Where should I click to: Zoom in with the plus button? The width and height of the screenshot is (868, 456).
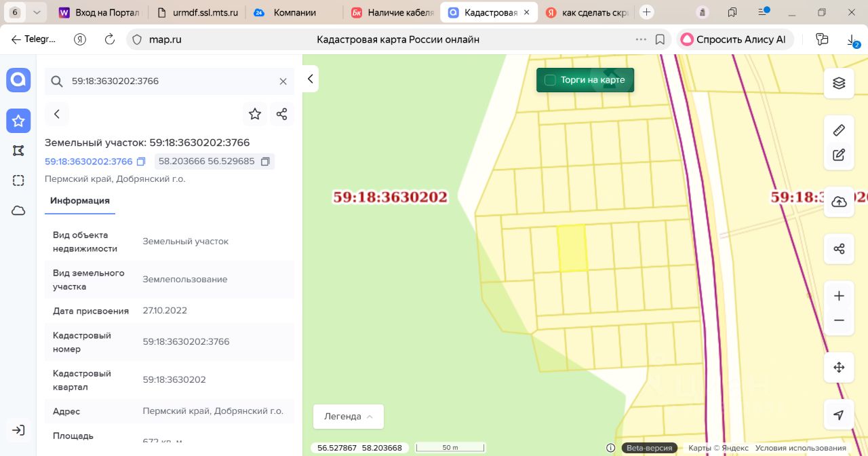[x=839, y=296]
